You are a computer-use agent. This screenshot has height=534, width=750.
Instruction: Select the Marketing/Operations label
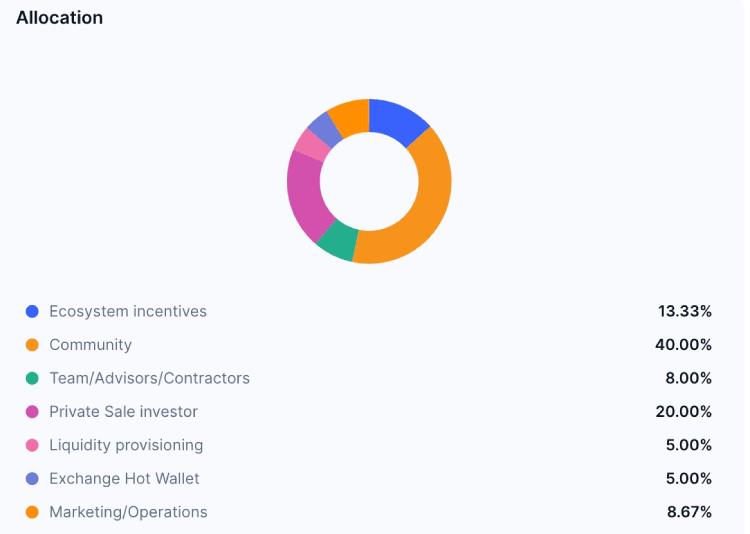tap(128, 512)
